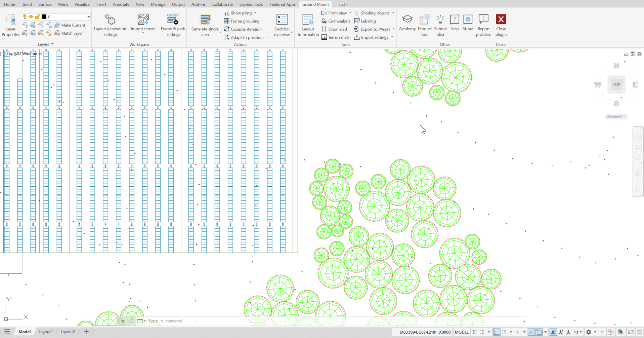Screen dimensions: 644x338
Task: Switch to Layout1 tab
Action: [45, 332]
